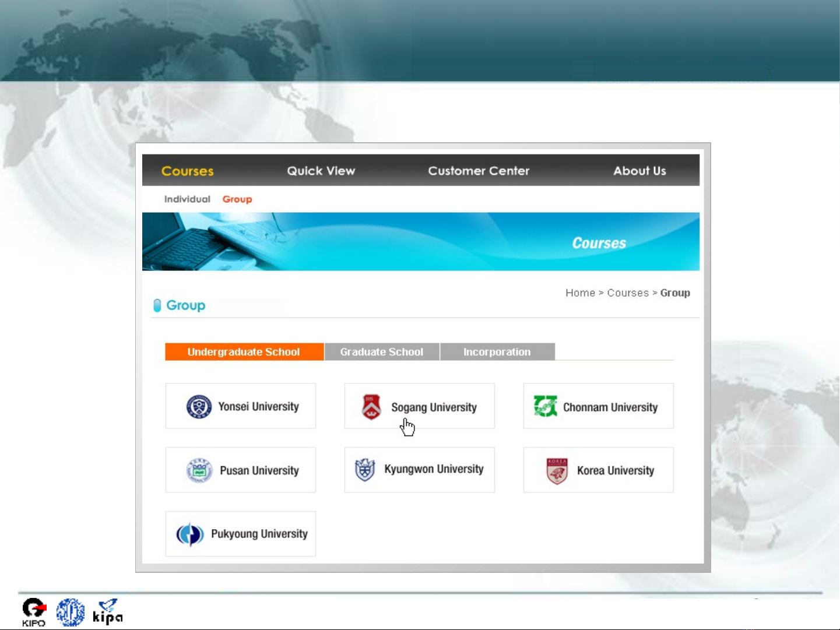The width and height of the screenshot is (840, 630).
Task: Open the Courses menu
Action: point(188,171)
